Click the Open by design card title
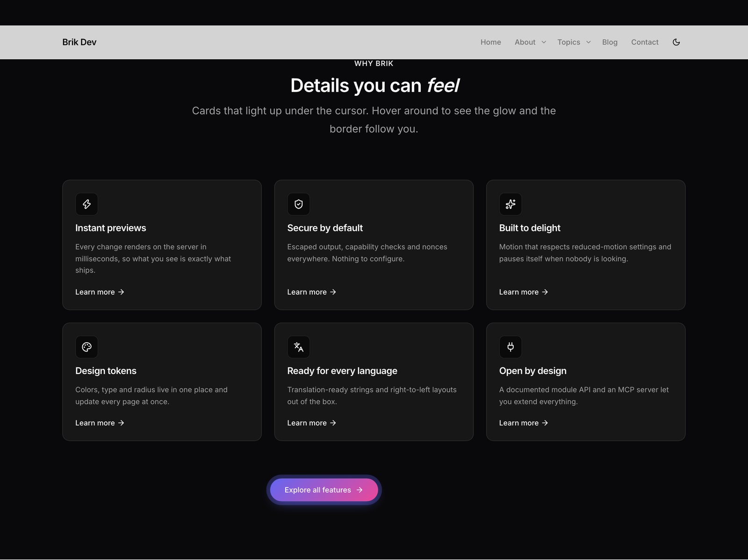 point(532,371)
